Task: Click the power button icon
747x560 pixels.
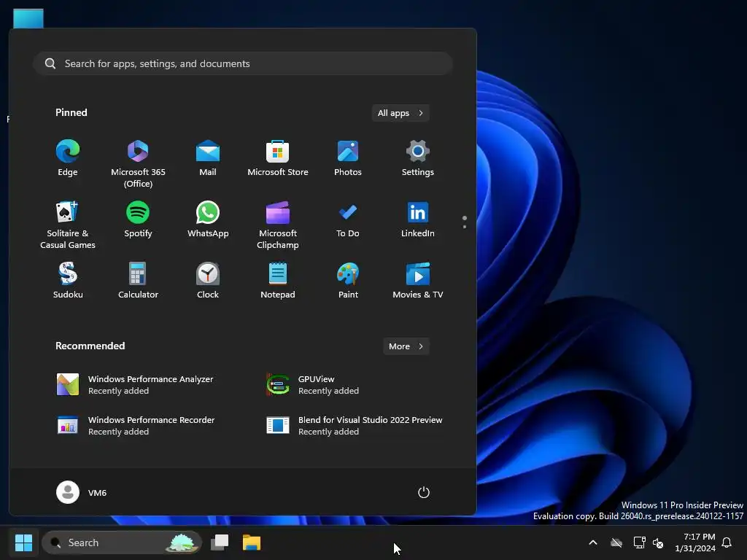Action: pyautogui.click(x=424, y=492)
